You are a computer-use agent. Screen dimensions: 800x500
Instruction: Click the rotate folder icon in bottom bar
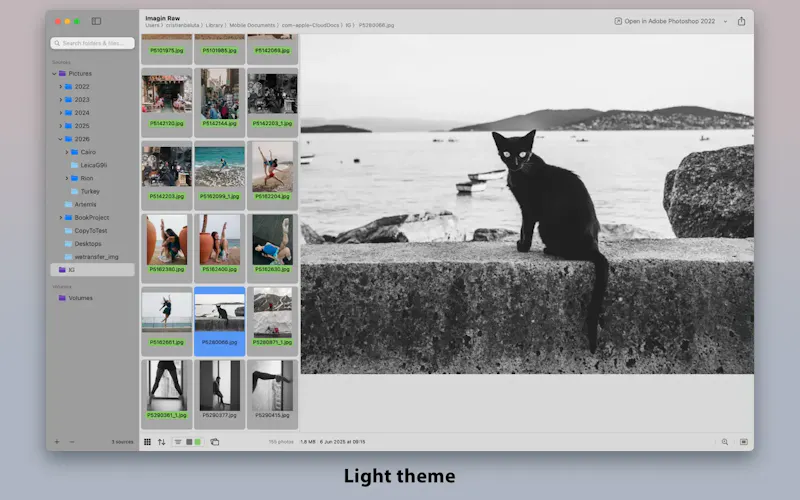[x=215, y=442]
